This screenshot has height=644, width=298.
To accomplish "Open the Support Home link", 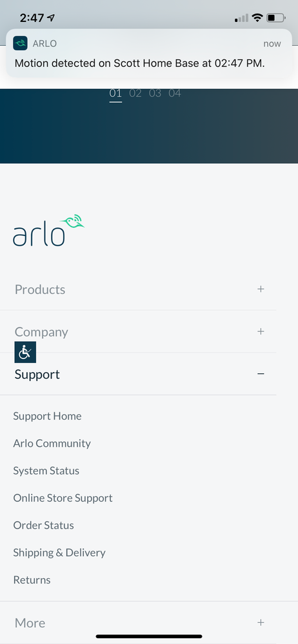I will point(47,416).
